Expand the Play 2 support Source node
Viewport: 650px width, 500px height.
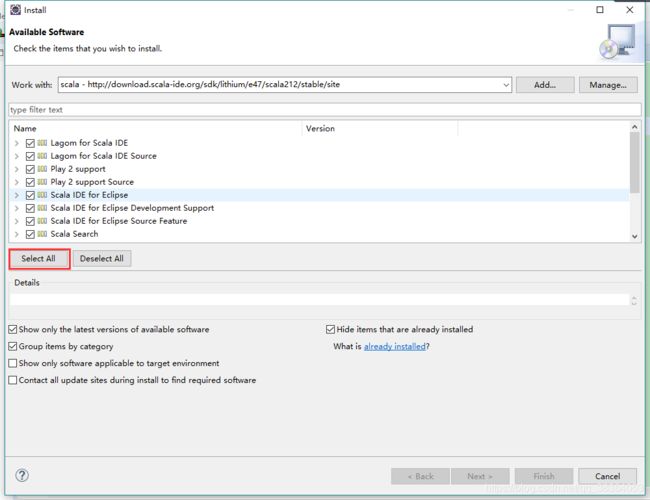[17, 182]
